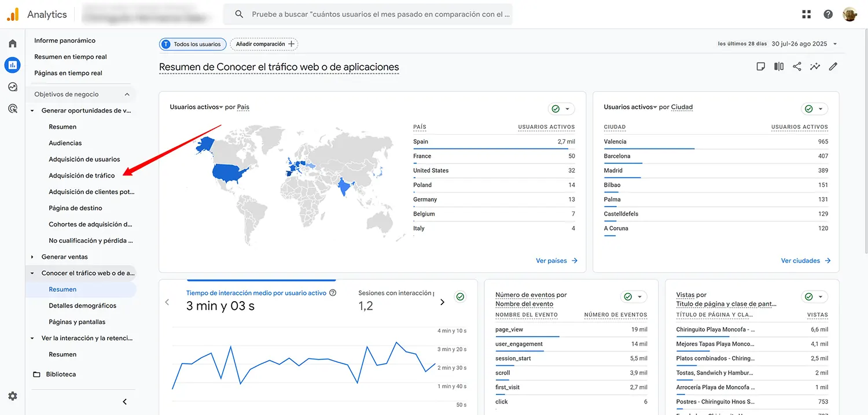Screen dimensions: 868x415
Task: Follow the Ver países link
Action: tap(551, 260)
